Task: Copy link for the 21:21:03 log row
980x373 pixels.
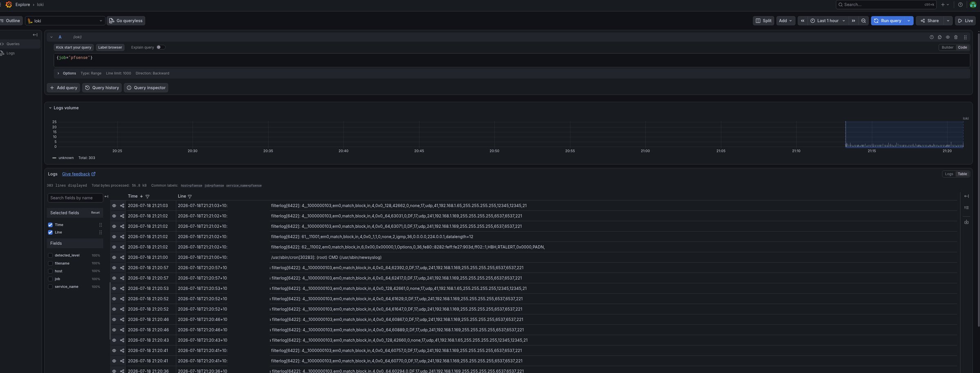Action: [x=122, y=206]
